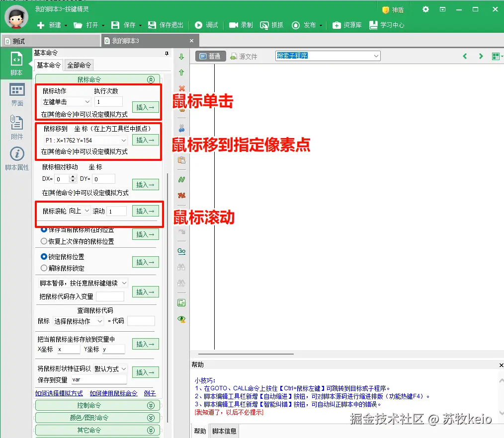Insert the 左键单击 mouse click command

tap(145, 107)
